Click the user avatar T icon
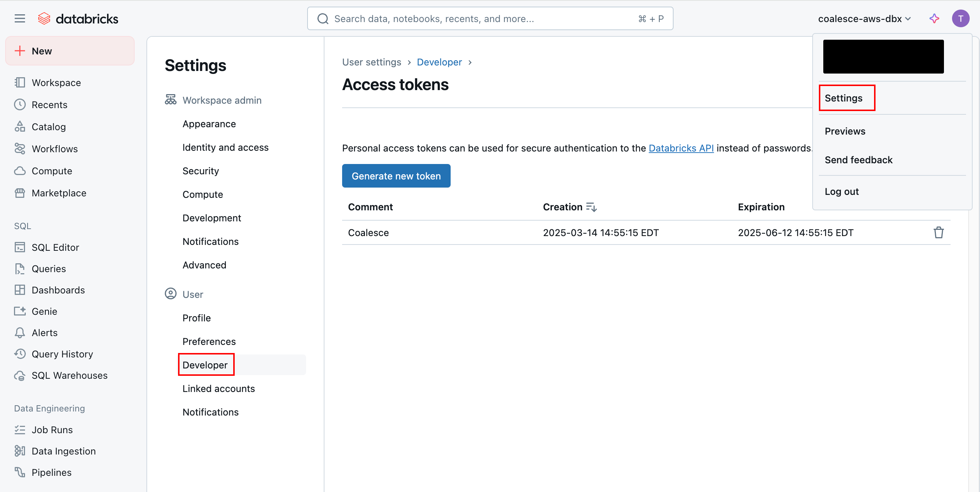This screenshot has width=980, height=492. click(x=960, y=19)
